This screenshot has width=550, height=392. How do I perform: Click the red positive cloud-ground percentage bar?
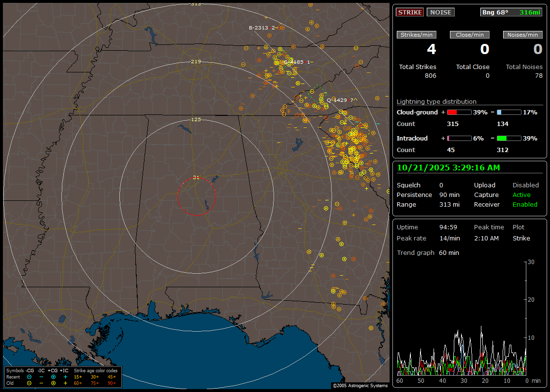pyautogui.click(x=459, y=112)
